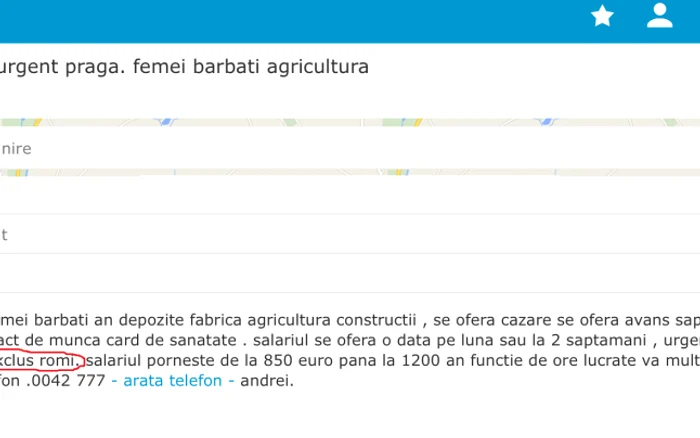Click the blue marker on upper map right

546,121
